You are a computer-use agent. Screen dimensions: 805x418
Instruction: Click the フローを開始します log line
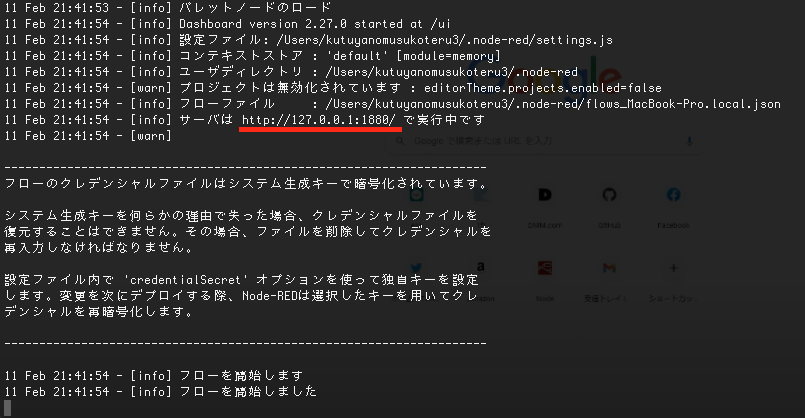point(154,375)
